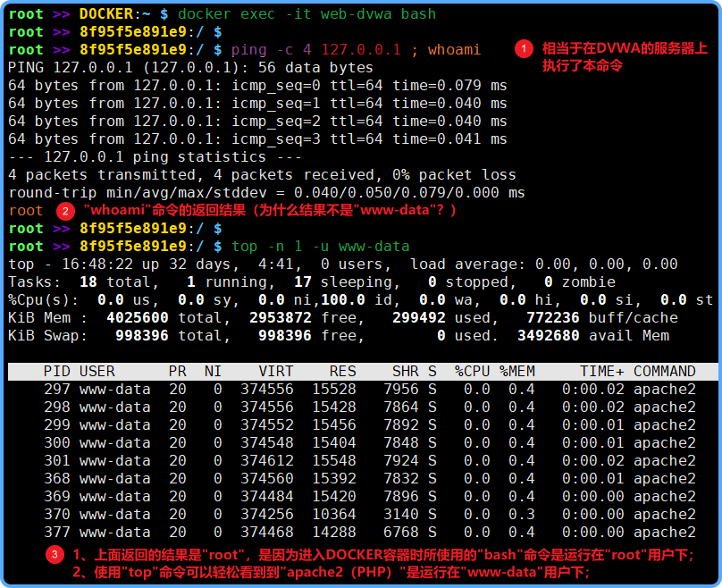Image resolution: width=722 pixels, height=588 pixels.
Task: Select the process row with PID 301
Action: 370,461
